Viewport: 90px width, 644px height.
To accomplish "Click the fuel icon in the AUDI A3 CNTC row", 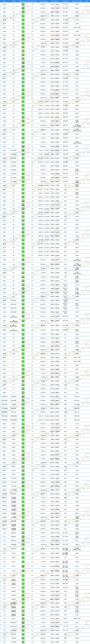I will [23, 86].
